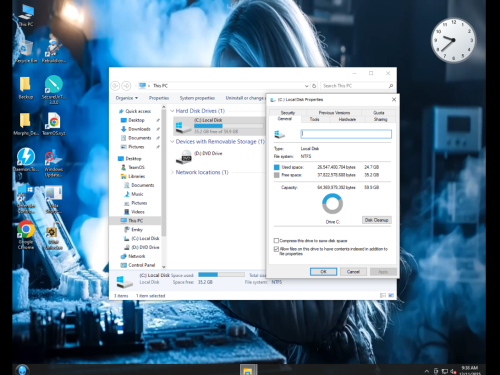Switch to the Tools tab
This screenshot has height=375, width=500.
click(314, 119)
